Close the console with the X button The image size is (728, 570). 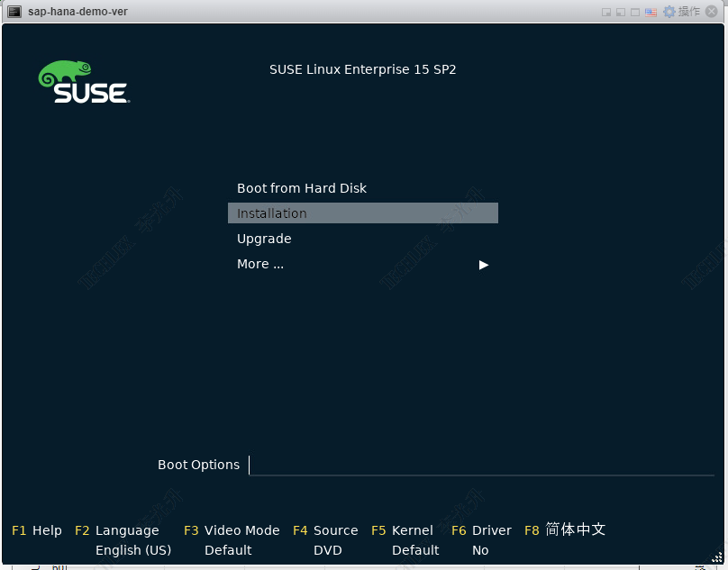click(711, 12)
